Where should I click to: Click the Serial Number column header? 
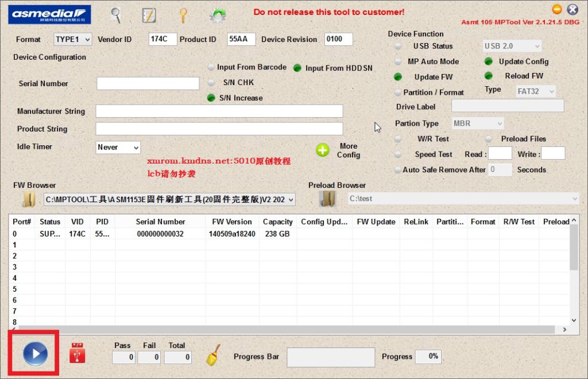point(160,222)
